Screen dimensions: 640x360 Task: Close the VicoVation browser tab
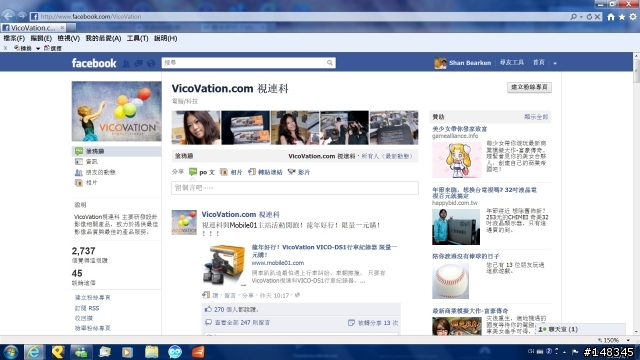[x=62, y=28]
